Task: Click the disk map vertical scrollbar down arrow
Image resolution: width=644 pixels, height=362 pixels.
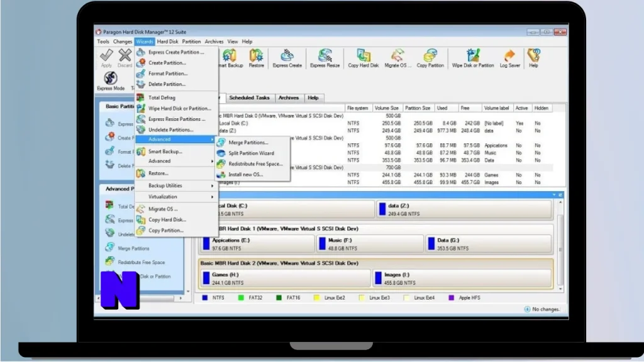Action: 560,289
